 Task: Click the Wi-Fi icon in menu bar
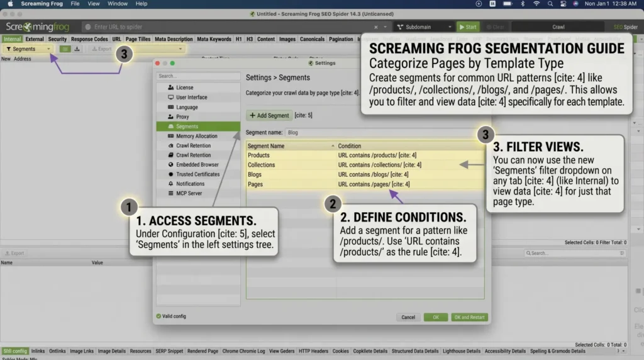[x=536, y=4]
